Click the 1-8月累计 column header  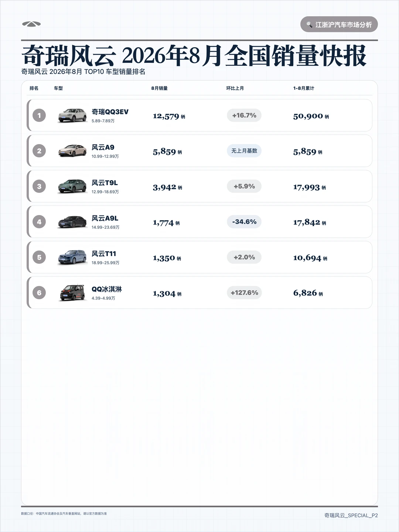304,88
